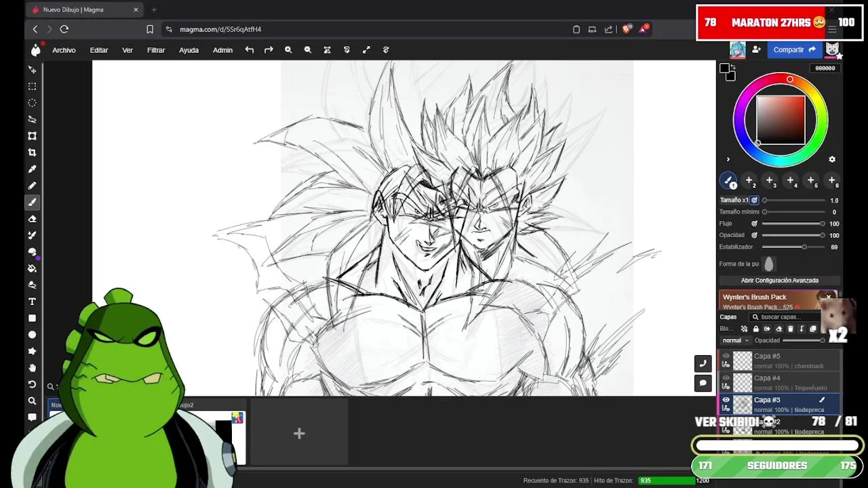Toggle layer lock icon in Capas toolbar
868x488 pixels.
point(755,329)
